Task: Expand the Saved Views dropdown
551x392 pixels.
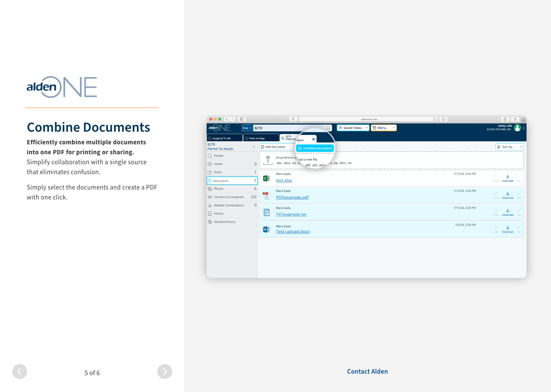Action: pos(353,128)
